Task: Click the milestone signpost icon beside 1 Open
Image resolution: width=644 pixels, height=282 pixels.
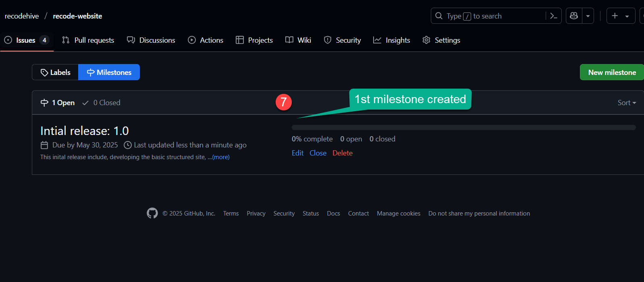Action: click(x=44, y=103)
